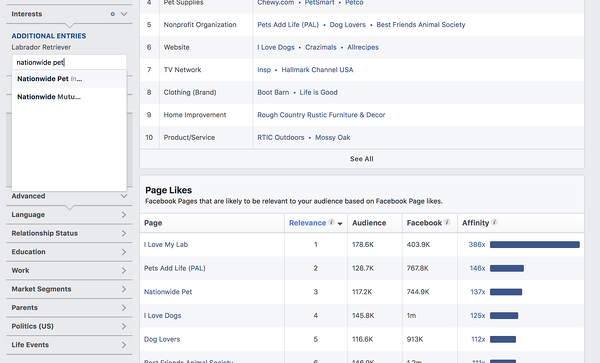Expand the Market Segments filter
The height and width of the screenshot is (363, 600).
tap(69, 289)
